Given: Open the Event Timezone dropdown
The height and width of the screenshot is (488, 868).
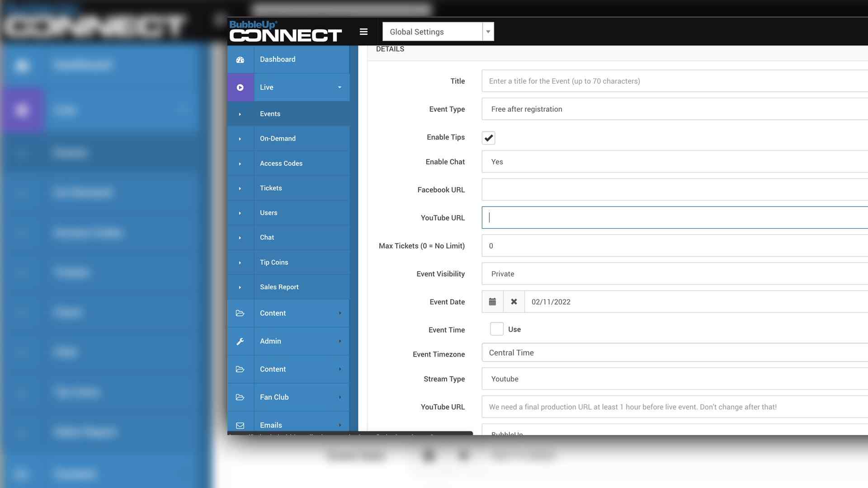Looking at the screenshot, I should click(x=675, y=352).
